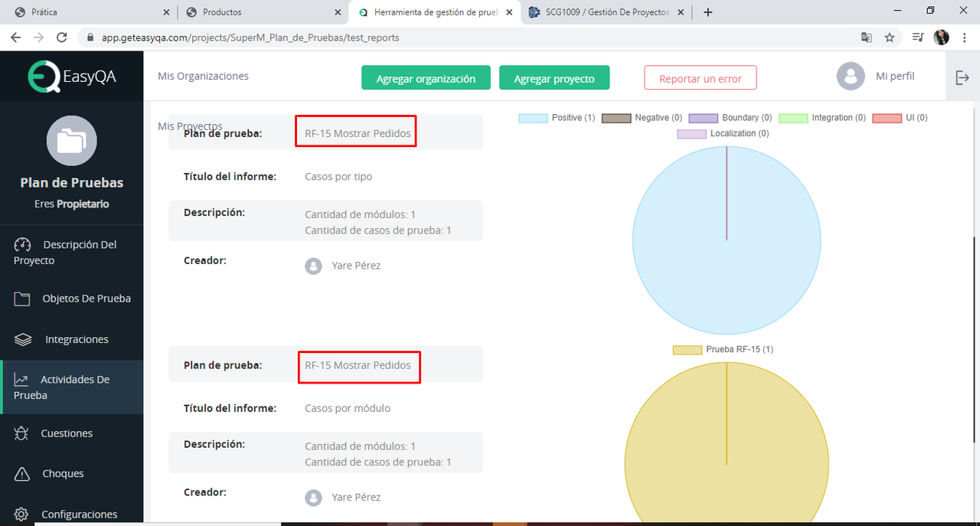This screenshot has width=980, height=526.
Task: Open the Mi perfil link
Action: point(895,76)
